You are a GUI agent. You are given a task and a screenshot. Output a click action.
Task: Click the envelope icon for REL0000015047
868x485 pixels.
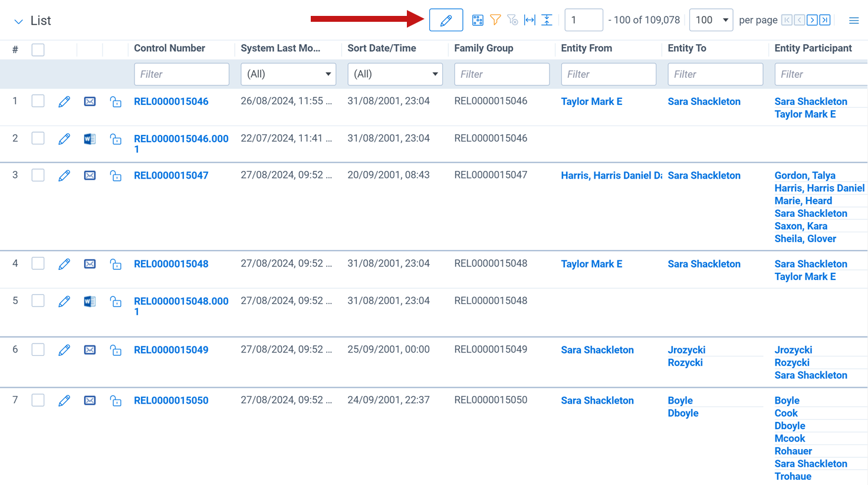pyautogui.click(x=90, y=176)
